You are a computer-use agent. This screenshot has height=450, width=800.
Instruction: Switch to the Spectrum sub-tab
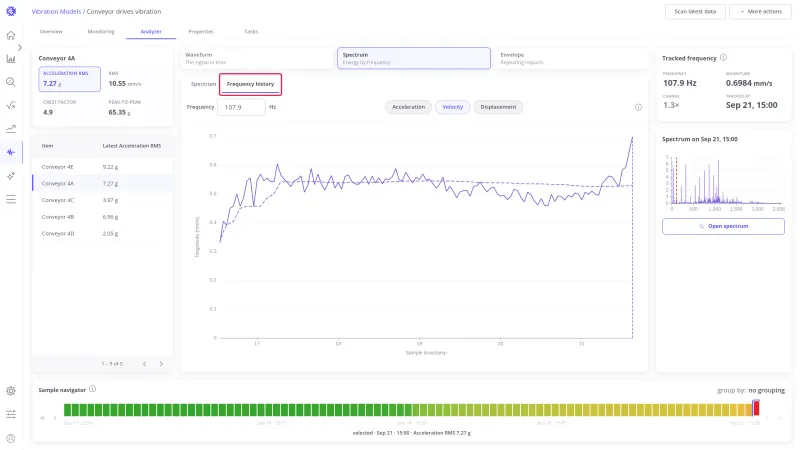203,84
